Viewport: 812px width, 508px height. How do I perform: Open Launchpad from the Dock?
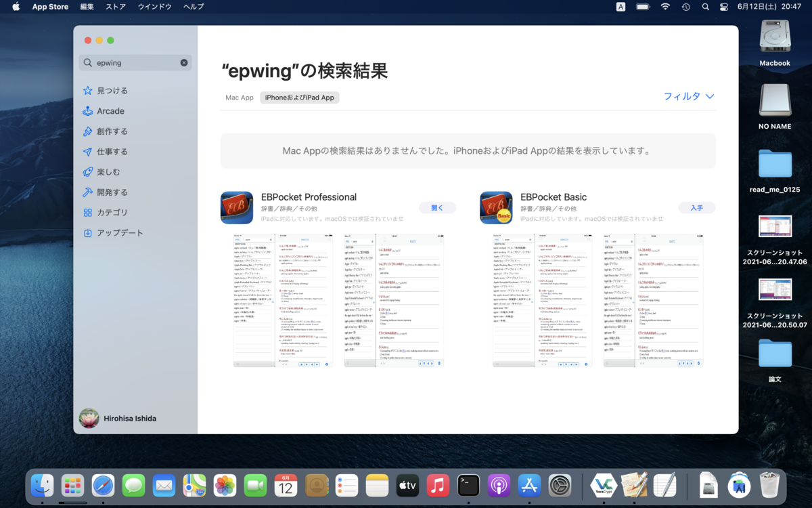tap(72, 485)
